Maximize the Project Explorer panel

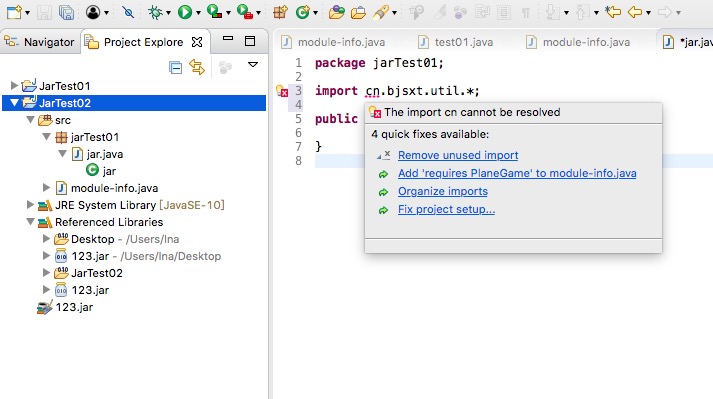click(250, 41)
